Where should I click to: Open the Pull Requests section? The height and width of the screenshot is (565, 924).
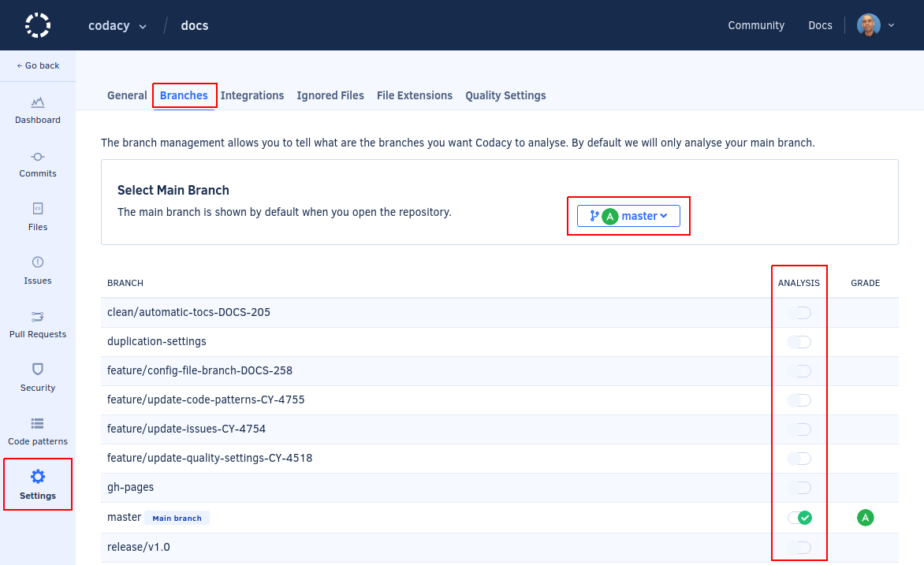(37, 323)
